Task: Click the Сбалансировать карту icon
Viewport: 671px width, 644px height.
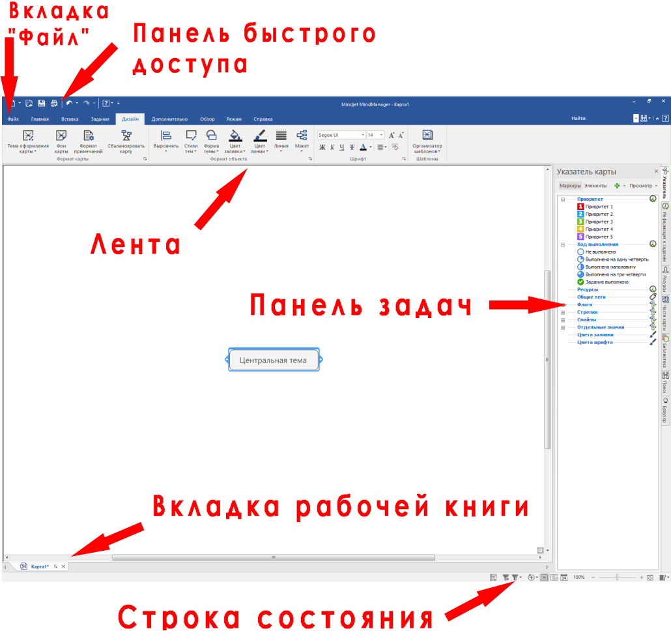Action: pos(126,136)
